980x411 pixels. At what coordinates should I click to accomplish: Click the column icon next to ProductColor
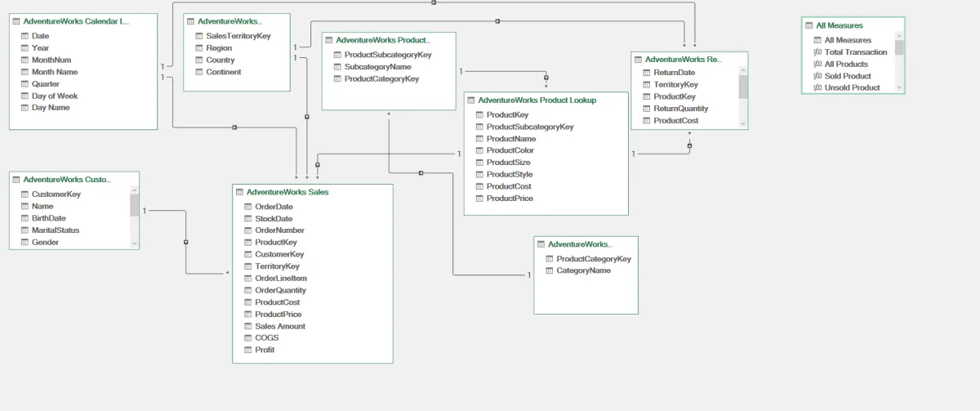(479, 150)
